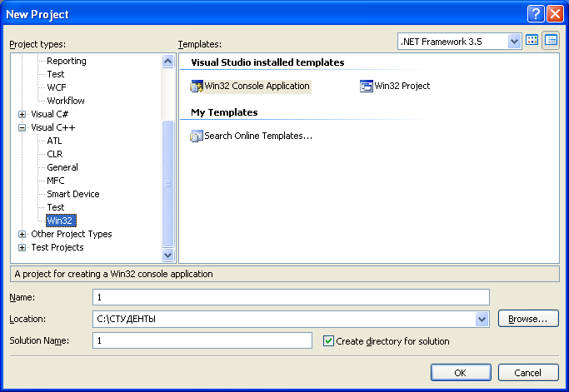
Task: Collapse the Visual C++ tree node
Action: click(x=22, y=127)
